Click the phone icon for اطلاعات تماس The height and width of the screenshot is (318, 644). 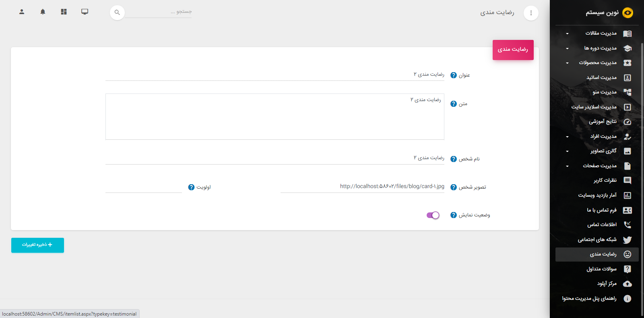point(627,225)
